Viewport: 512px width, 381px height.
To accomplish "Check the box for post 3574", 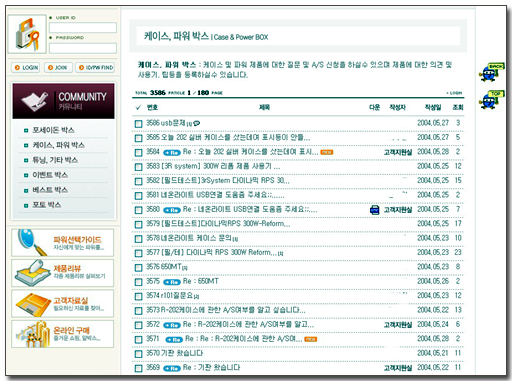I will pyautogui.click(x=138, y=296).
